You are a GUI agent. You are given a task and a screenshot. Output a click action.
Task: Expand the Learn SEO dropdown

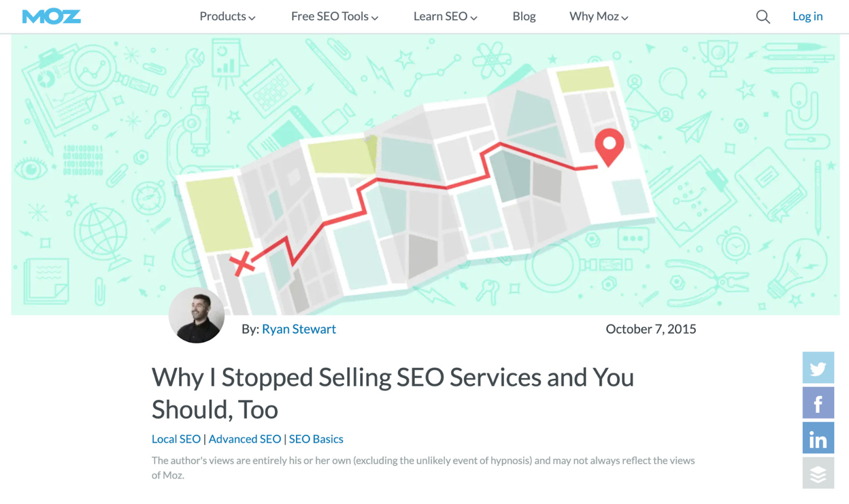[x=445, y=16]
